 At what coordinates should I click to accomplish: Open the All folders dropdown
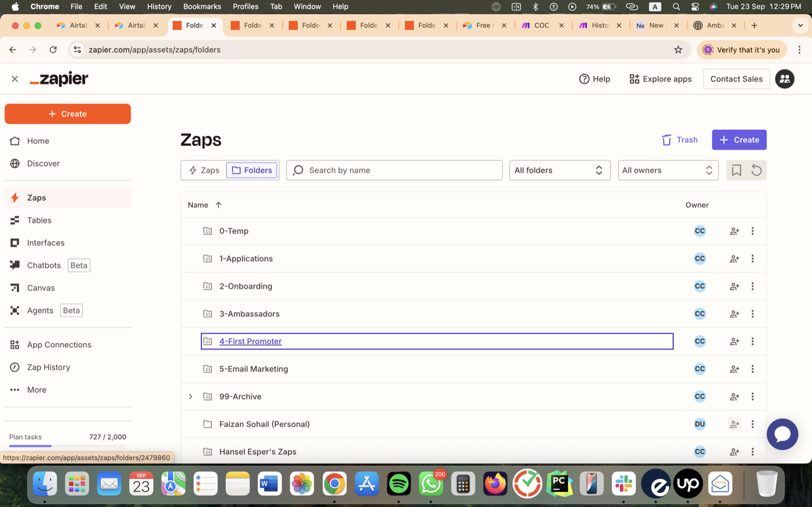pyautogui.click(x=560, y=170)
